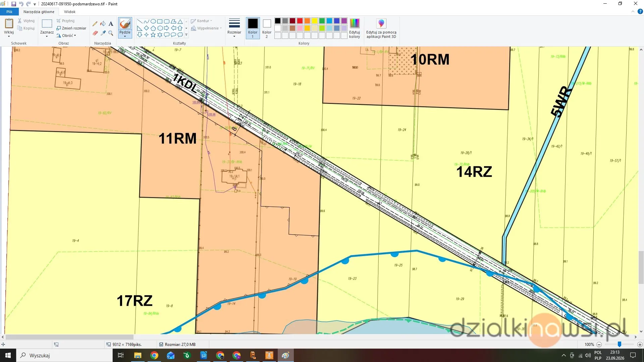Viewport: 644px width, 362px height.
Task: Click the Save icon in title bar
Action: (x=14, y=4)
